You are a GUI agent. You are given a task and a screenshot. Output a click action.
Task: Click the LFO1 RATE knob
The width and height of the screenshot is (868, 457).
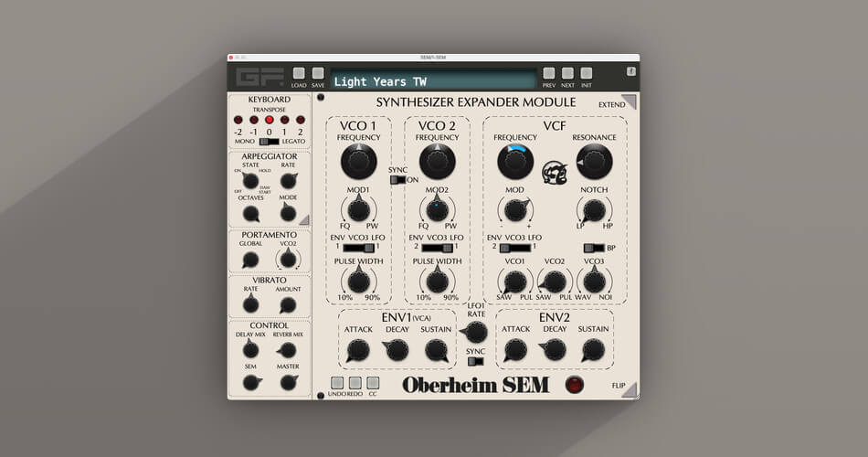point(475,333)
